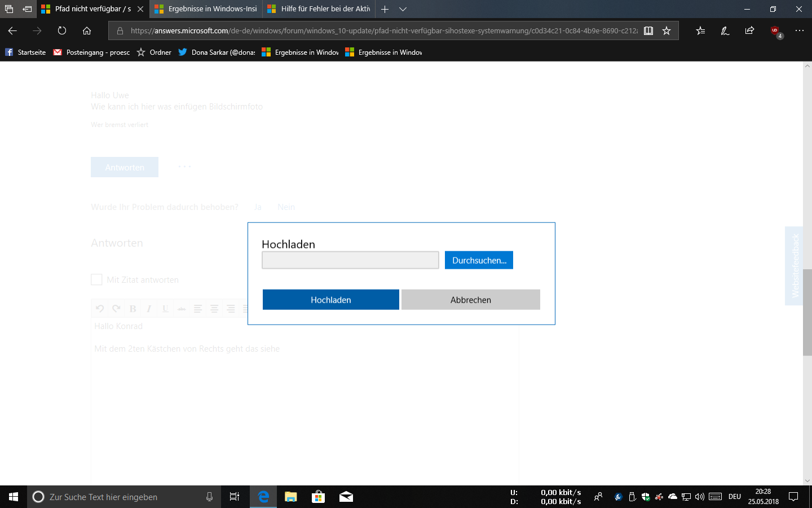This screenshot has height=508, width=812.
Task: Center text in the reply editor
Action: (214, 308)
